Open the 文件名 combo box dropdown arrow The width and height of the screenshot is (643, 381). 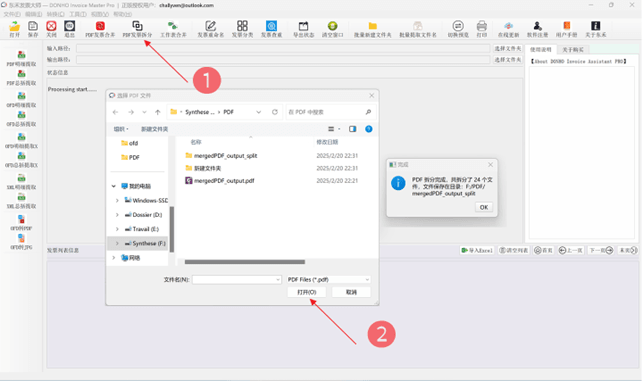click(278, 279)
